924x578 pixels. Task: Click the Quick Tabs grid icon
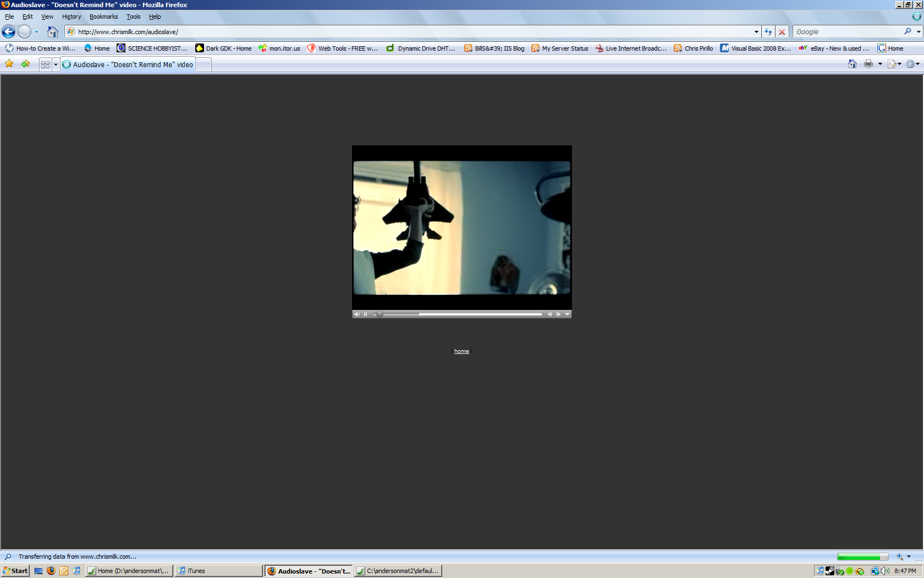(x=45, y=64)
